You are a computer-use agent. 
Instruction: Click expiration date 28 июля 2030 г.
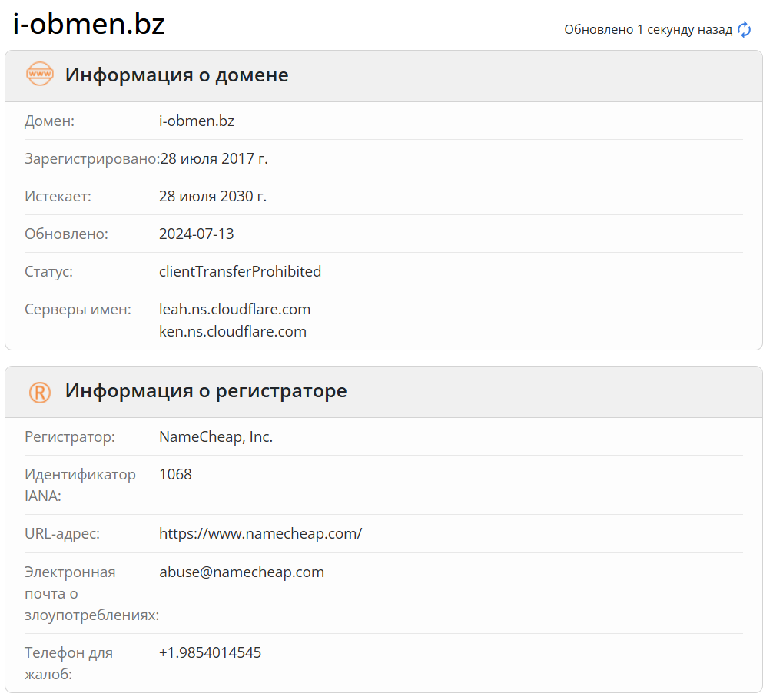[213, 197]
